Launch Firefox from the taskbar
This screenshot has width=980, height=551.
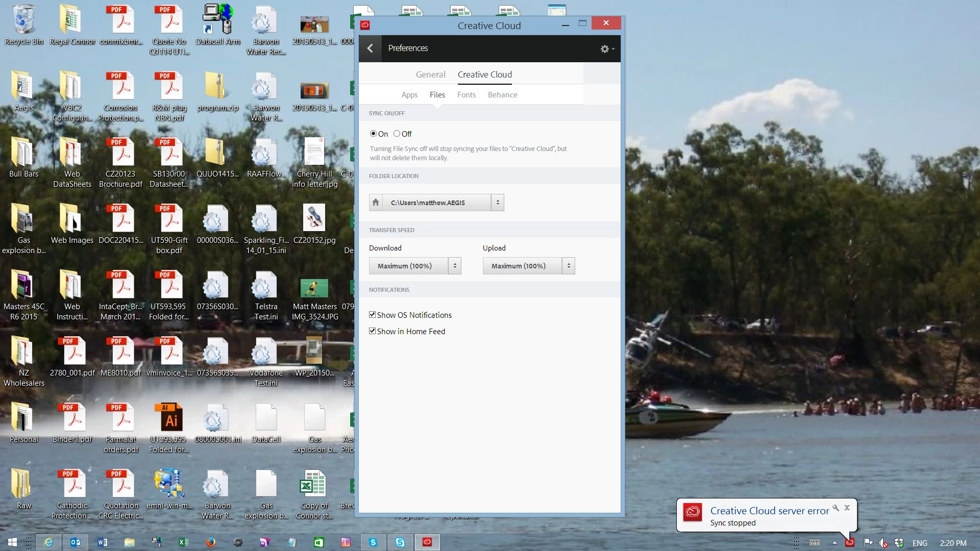coord(210,542)
